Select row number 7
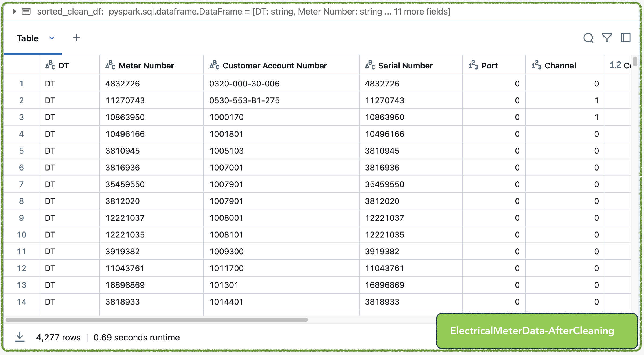This screenshot has height=355, width=644. [21, 184]
